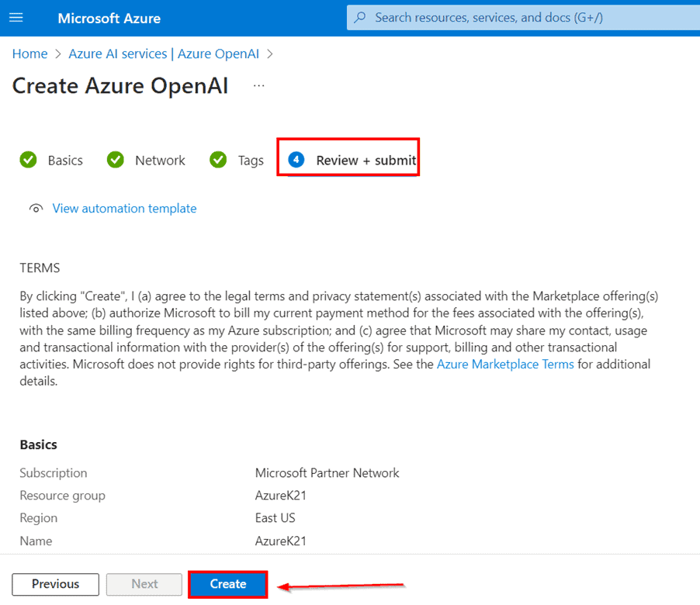Click the blue step 4 circle icon
The height and width of the screenshot is (605, 700).
click(x=296, y=160)
